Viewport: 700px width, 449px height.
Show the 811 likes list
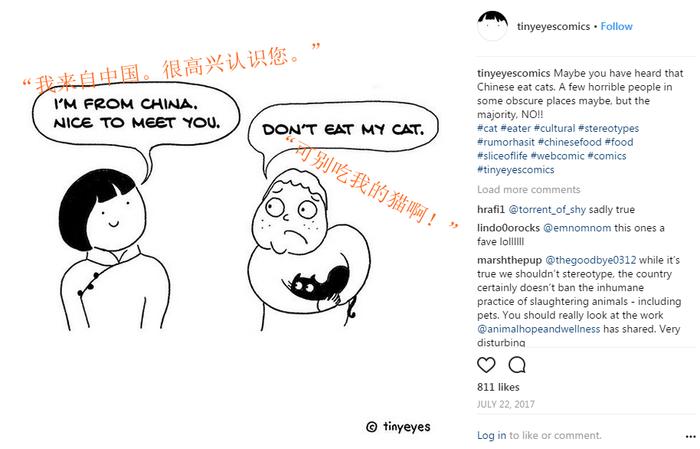coord(498,387)
